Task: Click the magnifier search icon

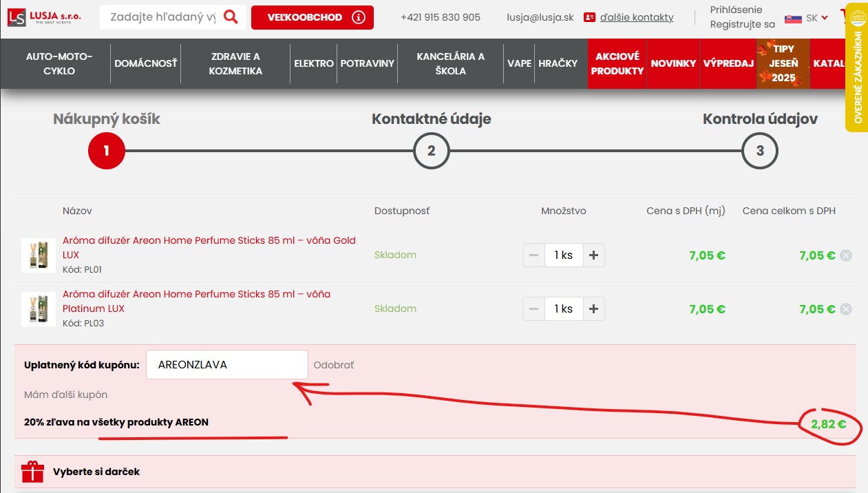Action: point(231,17)
